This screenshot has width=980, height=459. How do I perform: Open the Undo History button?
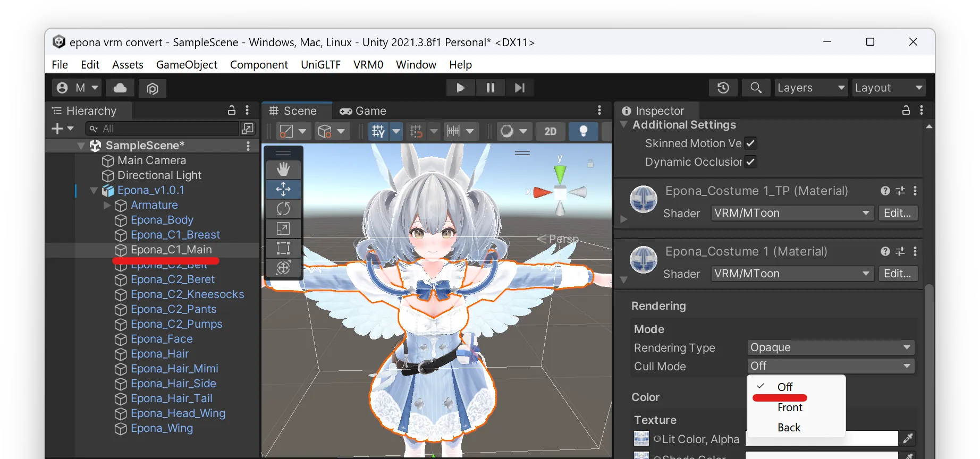tap(723, 88)
